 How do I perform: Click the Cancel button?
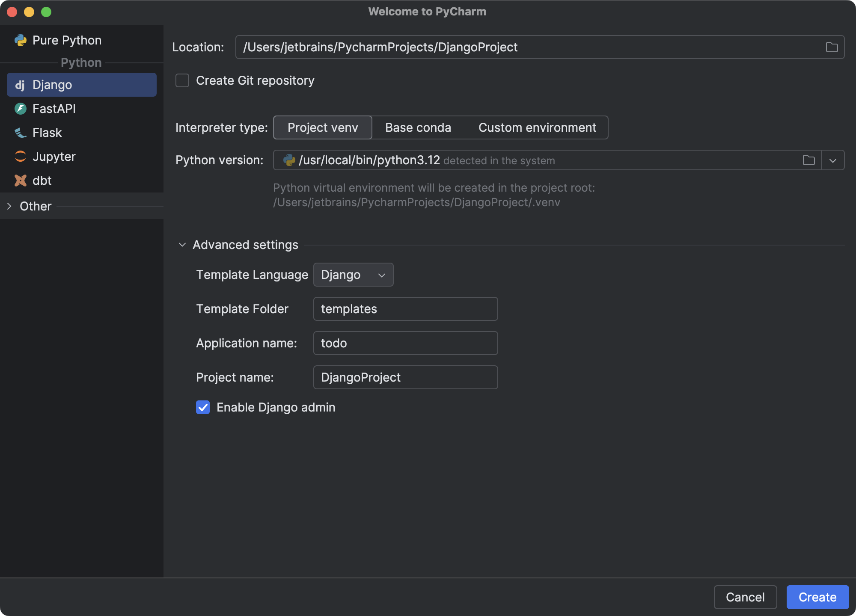[x=745, y=597]
